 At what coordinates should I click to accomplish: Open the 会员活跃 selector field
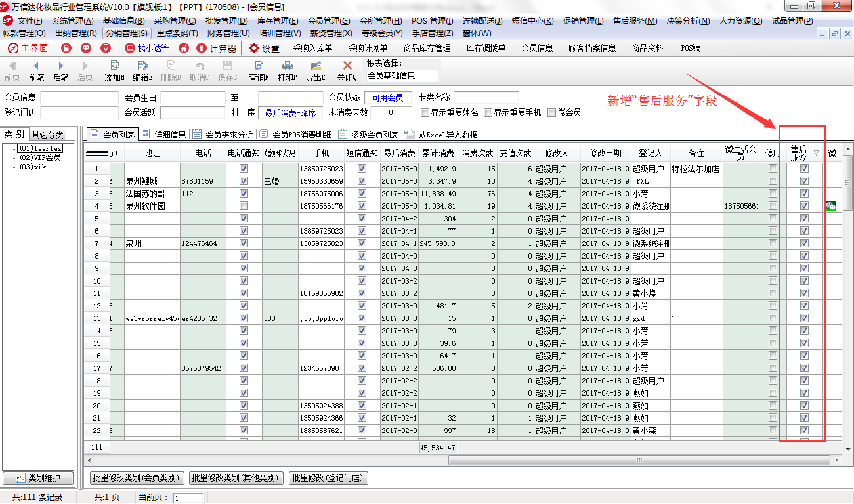tap(192, 112)
